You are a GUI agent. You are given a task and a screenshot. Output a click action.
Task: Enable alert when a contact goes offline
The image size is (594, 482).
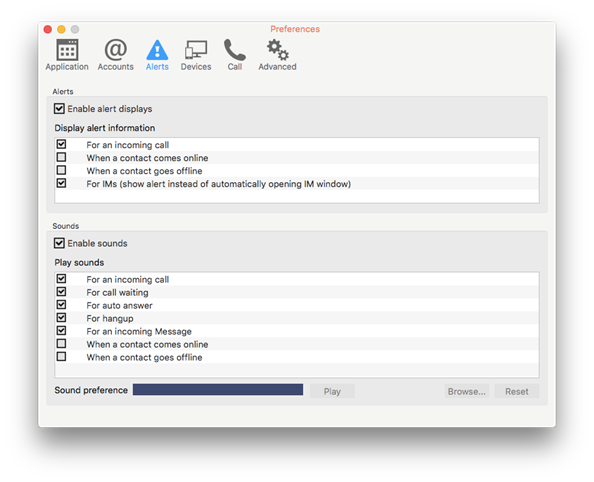click(x=61, y=170)
